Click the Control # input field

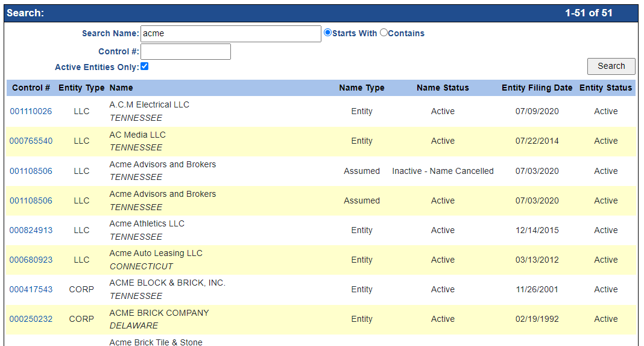[185, 52]
